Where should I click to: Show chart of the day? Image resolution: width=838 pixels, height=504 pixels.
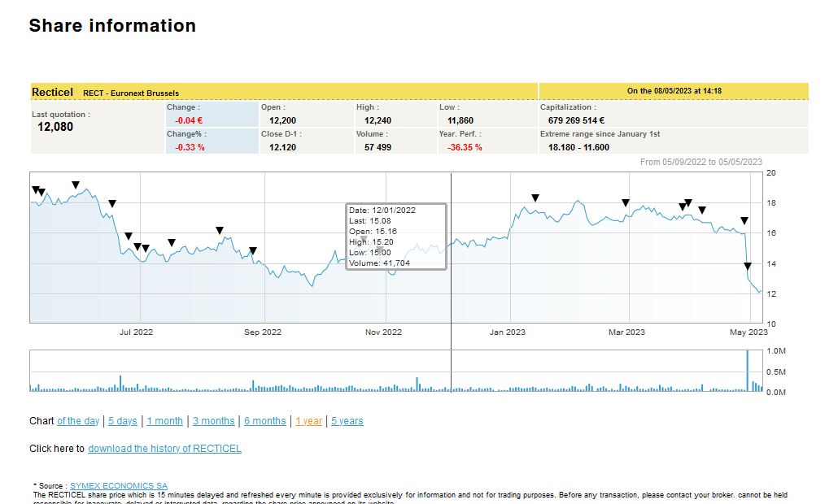pyautogui.click(x=78, y=421)
